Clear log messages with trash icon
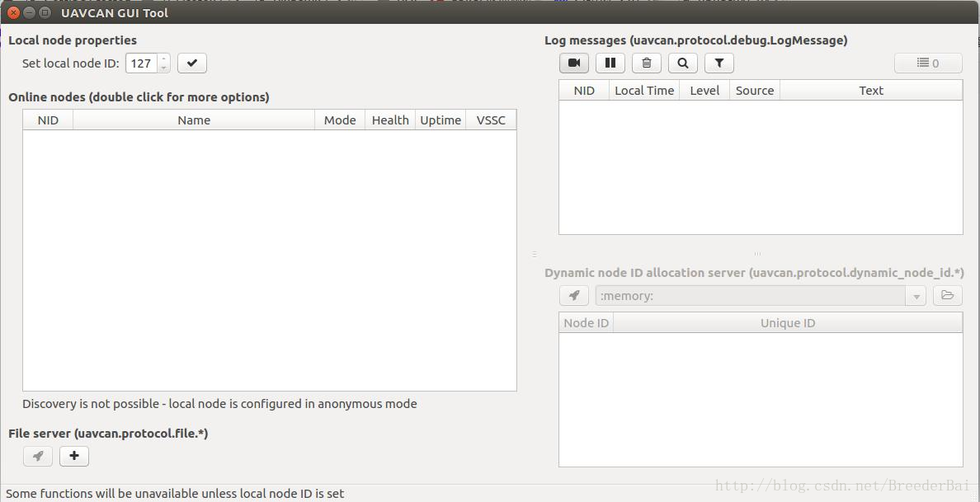 point(646,63)
